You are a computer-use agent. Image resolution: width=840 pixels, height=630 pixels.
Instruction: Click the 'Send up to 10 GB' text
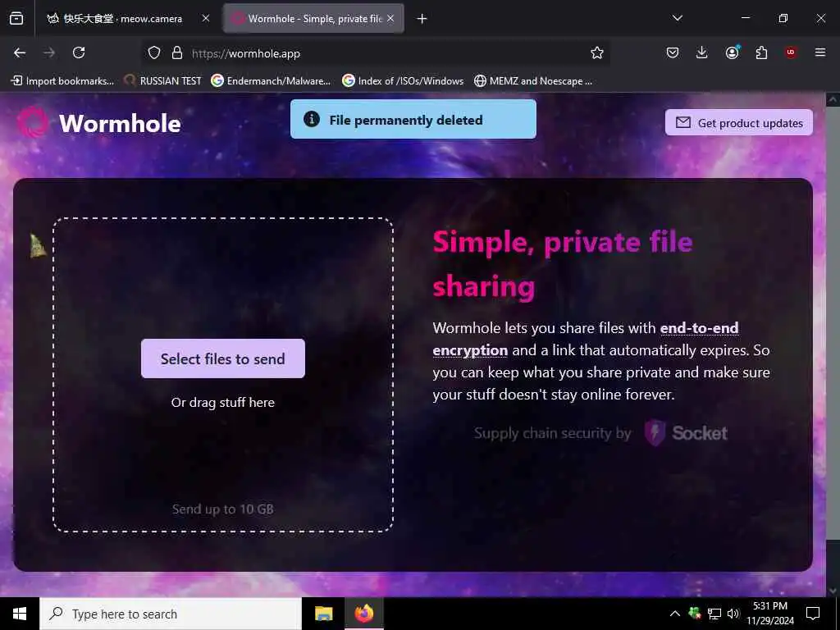[223, 509]
